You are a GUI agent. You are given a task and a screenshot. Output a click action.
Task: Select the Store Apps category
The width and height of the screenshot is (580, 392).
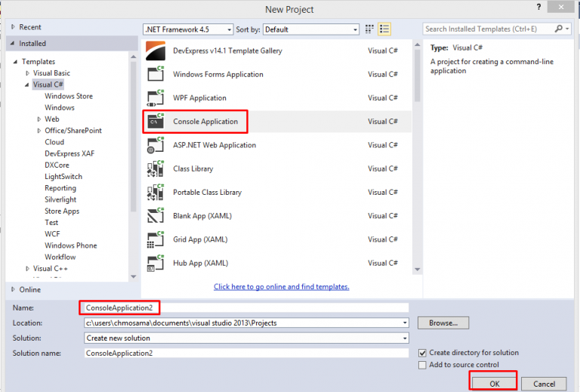[x=62, y=211]
